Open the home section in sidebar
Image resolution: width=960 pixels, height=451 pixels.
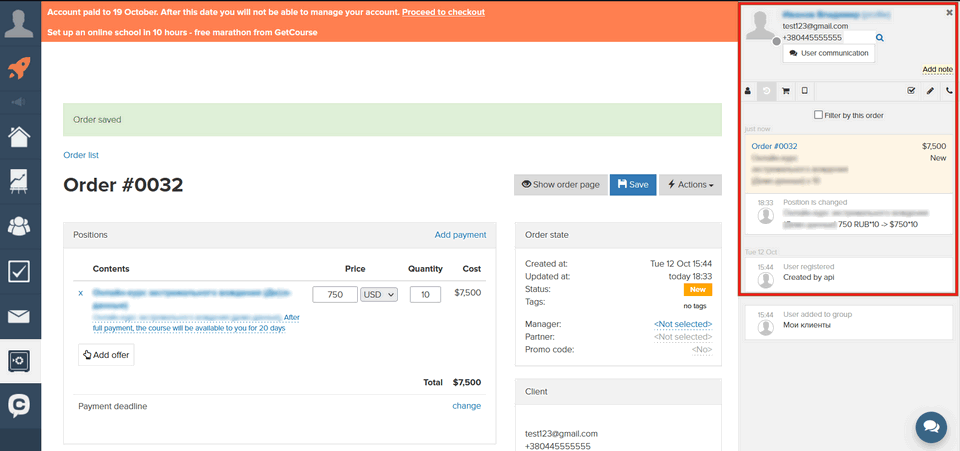click(20, 136)
